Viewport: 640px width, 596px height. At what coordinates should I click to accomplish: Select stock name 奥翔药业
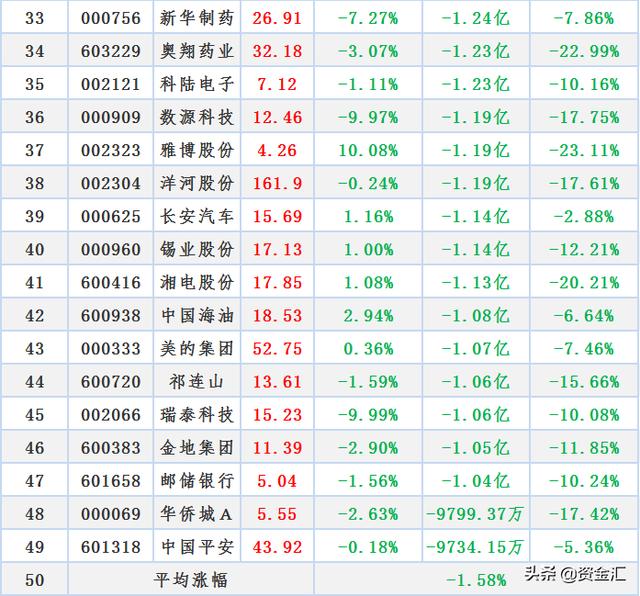pos(197,51)
